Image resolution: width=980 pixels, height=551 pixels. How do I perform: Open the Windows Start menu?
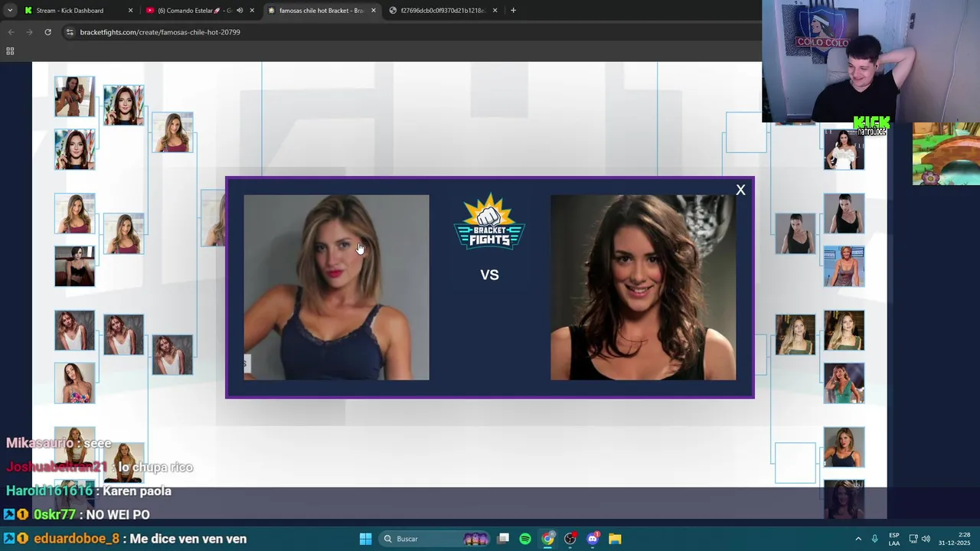365,539
